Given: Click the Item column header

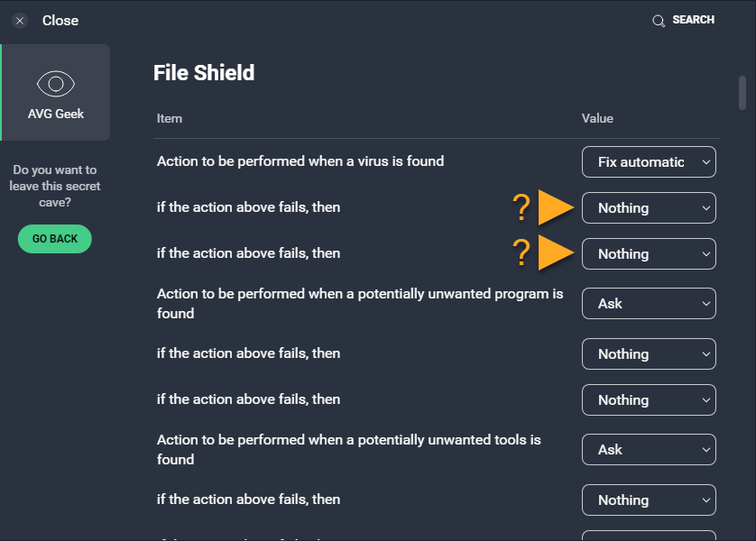Looking at the screenshot, I should pyautogui.click(x=170, y=118).
